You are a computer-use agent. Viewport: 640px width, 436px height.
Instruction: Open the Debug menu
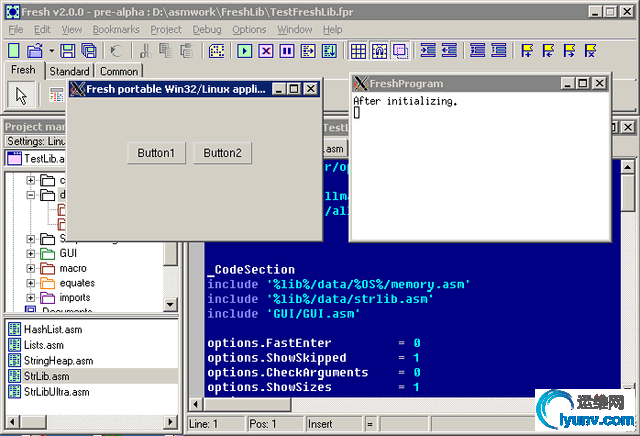[207, 30]
